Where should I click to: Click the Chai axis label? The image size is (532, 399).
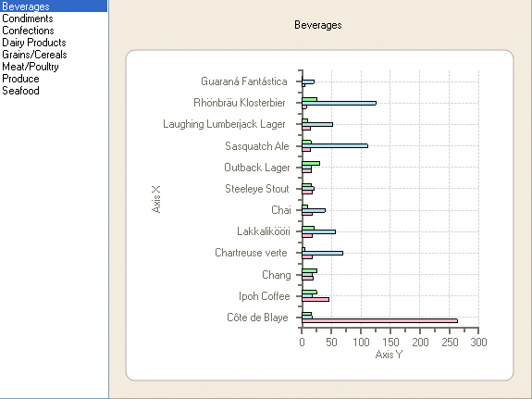pyautogui.click(x=281, y=210)
